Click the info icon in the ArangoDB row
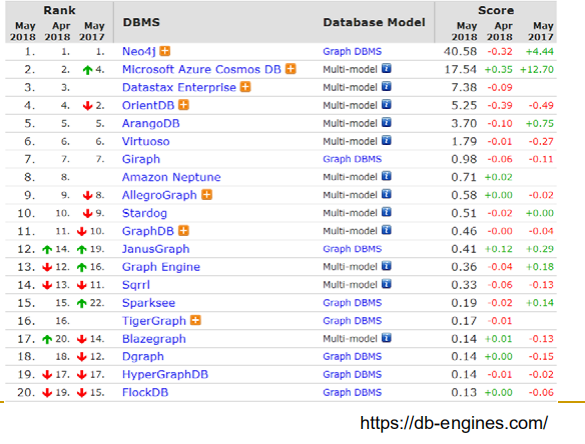Viewport: 585px width, 444px height. pyautogui.click(x=387, y=122)
